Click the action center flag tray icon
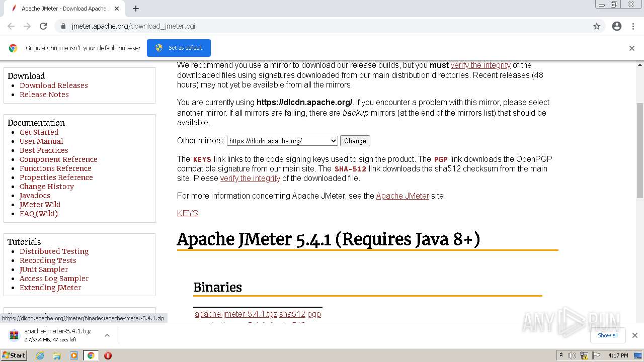 pyautogui.click(x=596, y=355)
